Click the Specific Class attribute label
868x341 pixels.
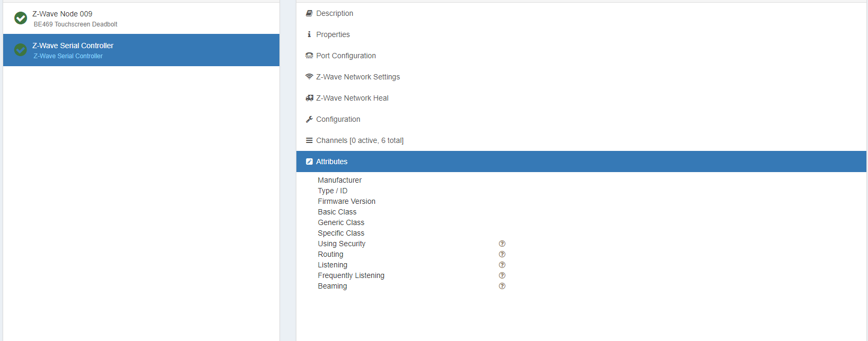[x=341, y=233]
